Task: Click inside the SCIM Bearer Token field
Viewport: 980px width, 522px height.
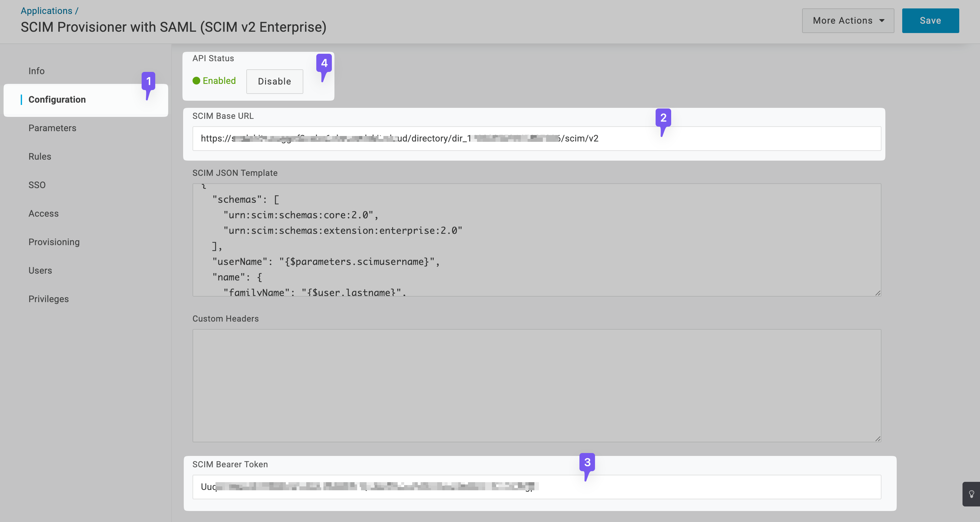Action: [537, 487]
